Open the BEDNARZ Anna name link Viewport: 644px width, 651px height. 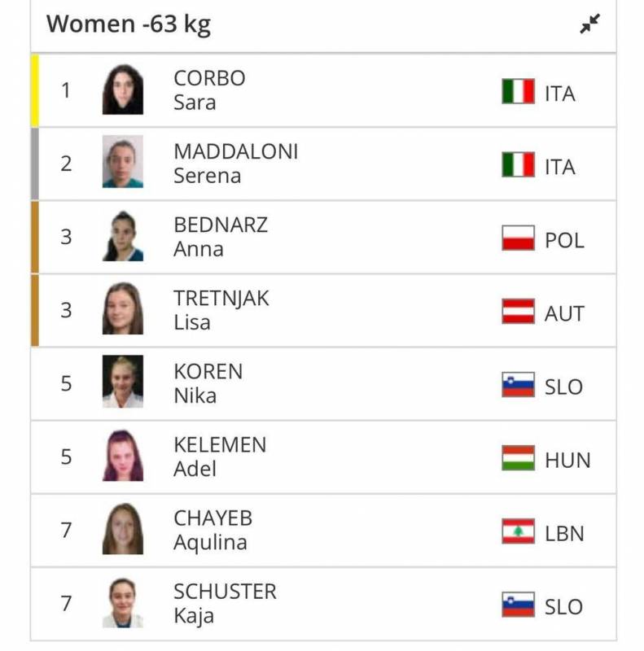pyautogui.click(x=221, y=237)
